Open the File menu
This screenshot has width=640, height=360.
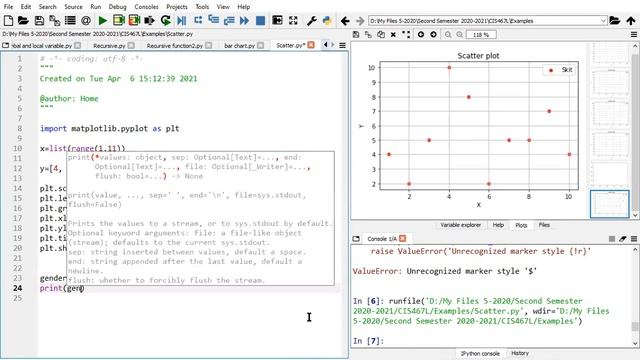click(8, 7)
